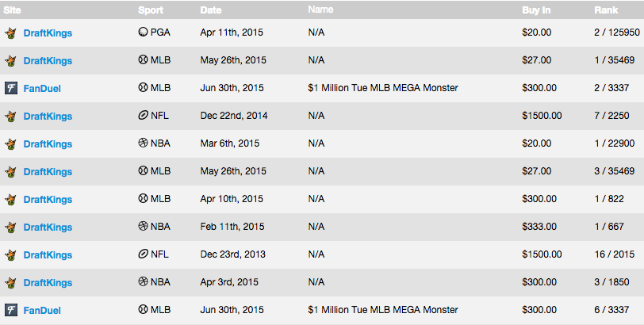Click FanDuel logo icon in rank 6 / 3337 row

[10, 310]
